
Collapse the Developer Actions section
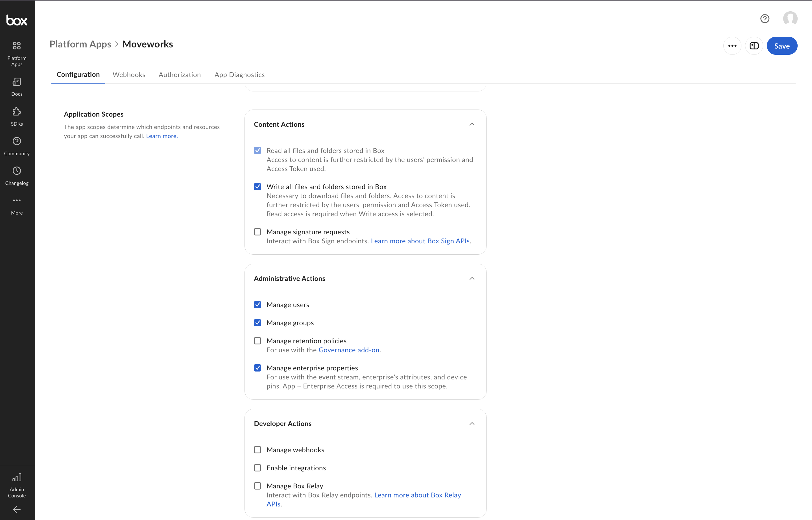(x=472, y=424)
